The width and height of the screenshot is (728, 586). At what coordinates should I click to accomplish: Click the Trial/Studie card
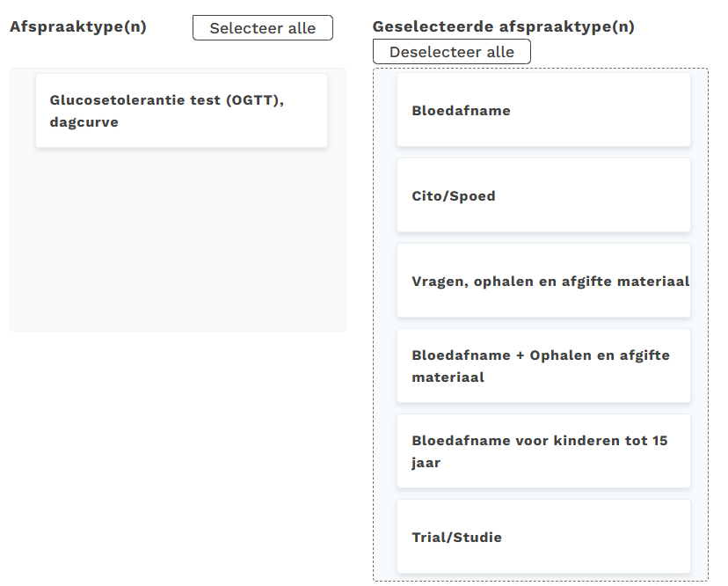pyautogui.click(x=543, y=537)
